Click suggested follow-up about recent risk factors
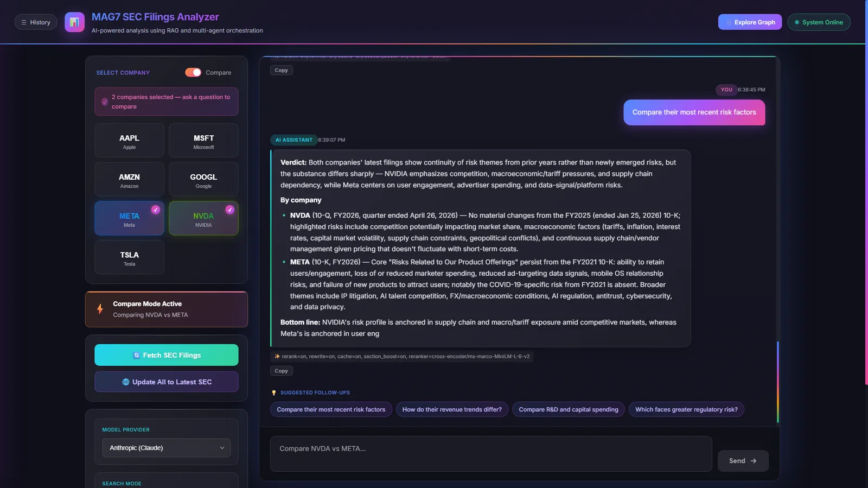Viewport: 868px width, 488px height. (331, 409)
